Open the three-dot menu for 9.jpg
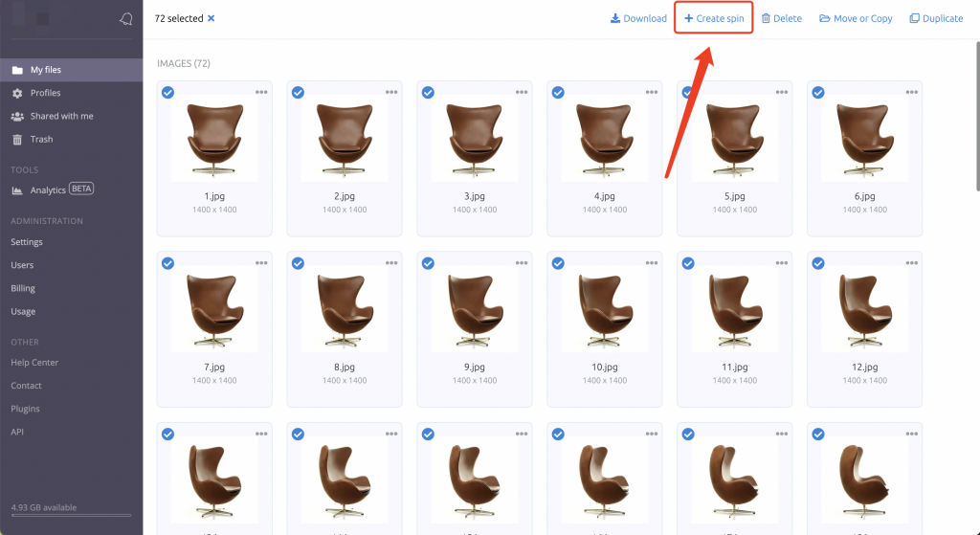This screenshot has height=535, width=980. pyautogui.click(x=522, y=263)
